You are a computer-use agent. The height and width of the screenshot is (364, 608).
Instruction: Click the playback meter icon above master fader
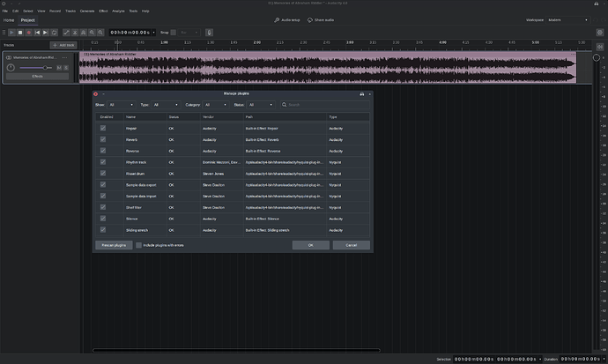(600, 47)
